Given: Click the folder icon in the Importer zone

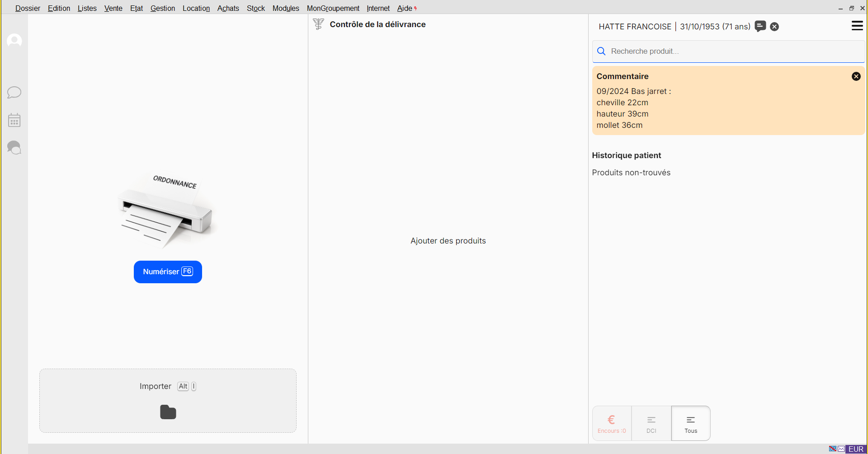Looking at the screenshot, I should [168, 412].
